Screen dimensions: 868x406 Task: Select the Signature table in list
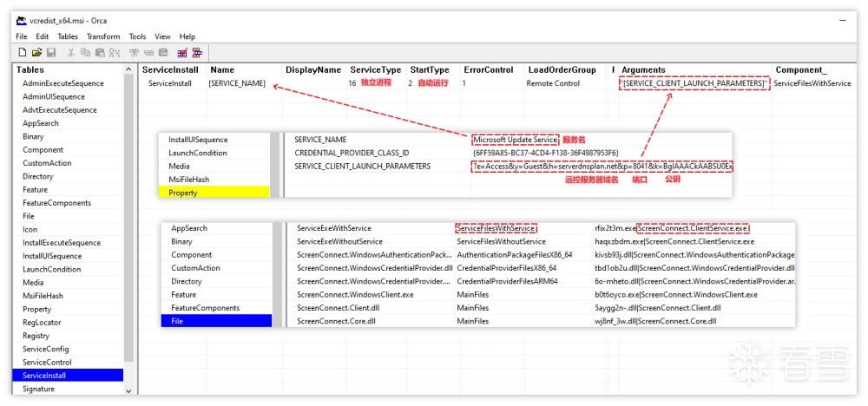[x=38, y=389]
